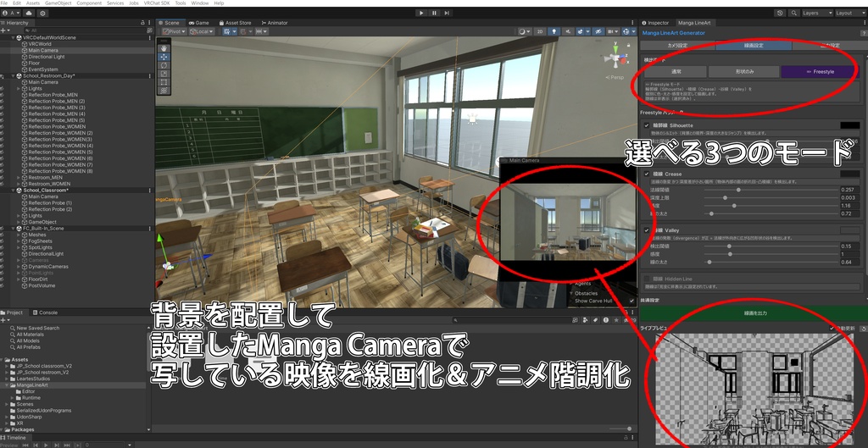Click the Play button
Screen dimensions: 868x448
click(421, 13)
